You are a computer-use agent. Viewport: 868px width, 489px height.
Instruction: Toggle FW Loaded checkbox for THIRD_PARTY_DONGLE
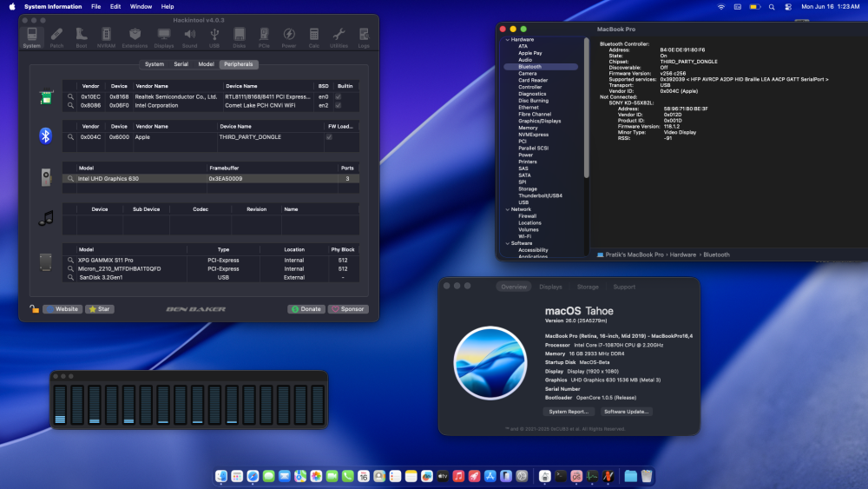click(x=329, y=136)
